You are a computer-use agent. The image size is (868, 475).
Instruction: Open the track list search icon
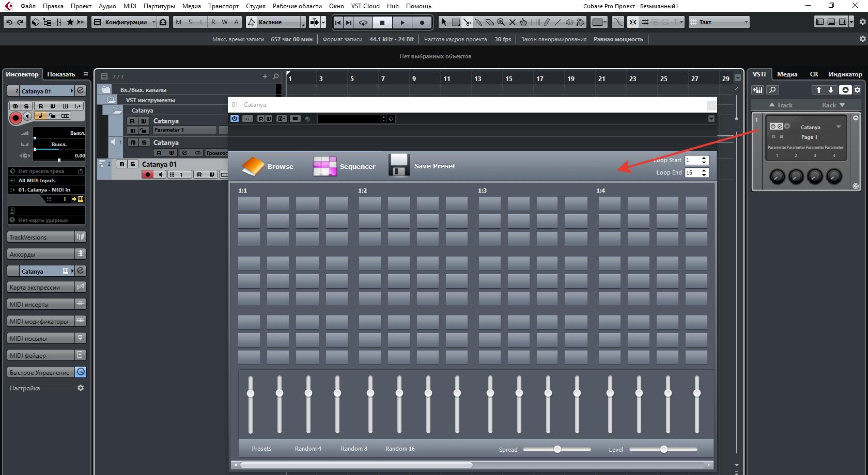[276, 76]
